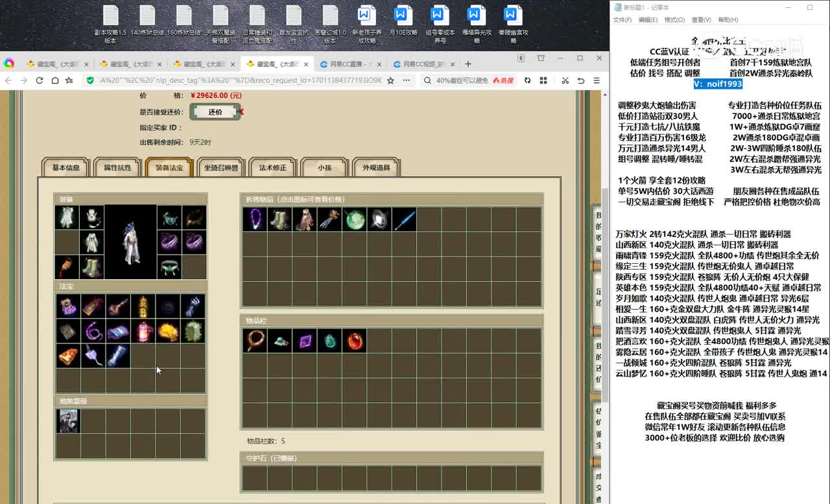Viewport: 830px width, 504px height.
Task: Open the 月10E攻略 desktop document
Action: coord(403,21)
